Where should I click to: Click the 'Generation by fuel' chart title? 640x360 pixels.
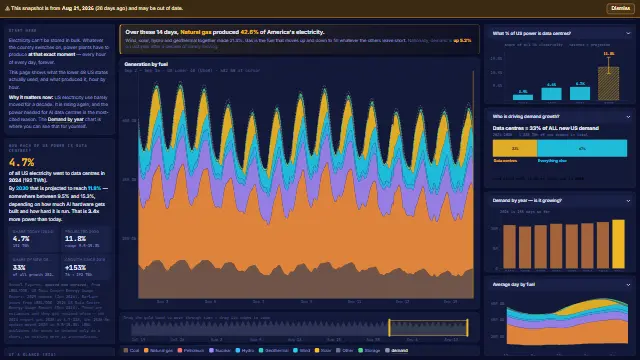click(146, 64)
